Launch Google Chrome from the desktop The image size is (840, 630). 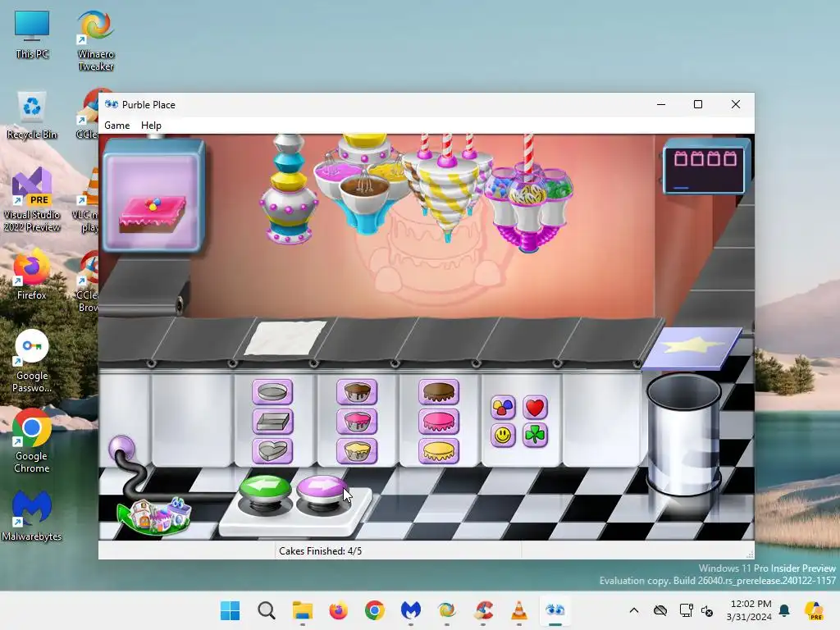point(32,441)
